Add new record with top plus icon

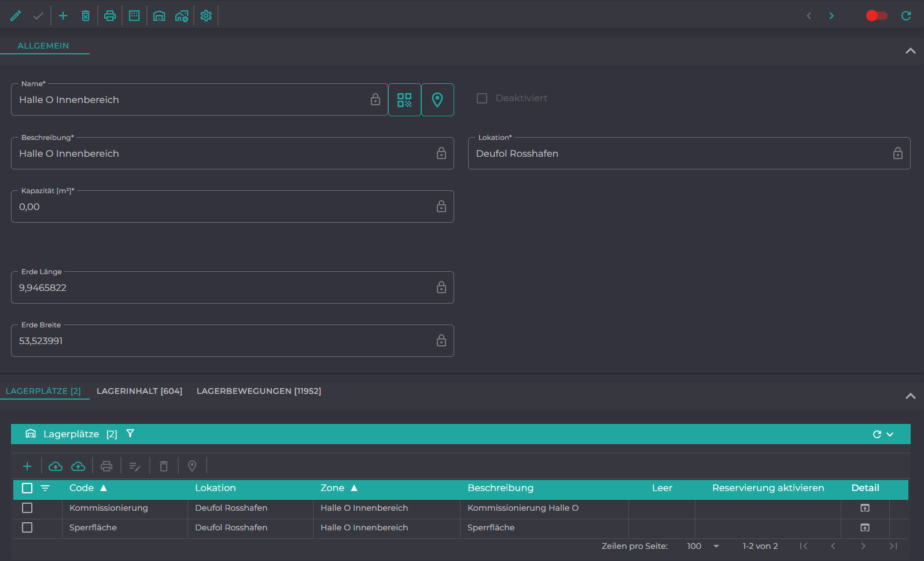(63, 16)
